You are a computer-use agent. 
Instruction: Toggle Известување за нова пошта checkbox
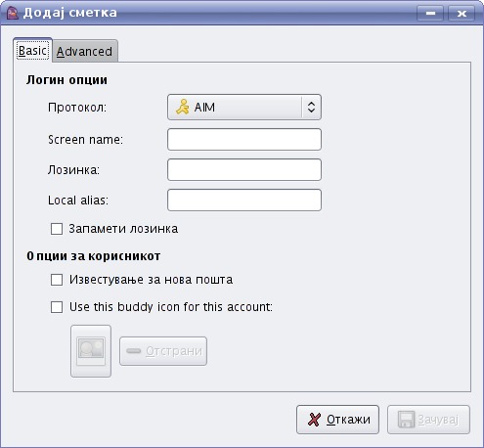[57, 280]
